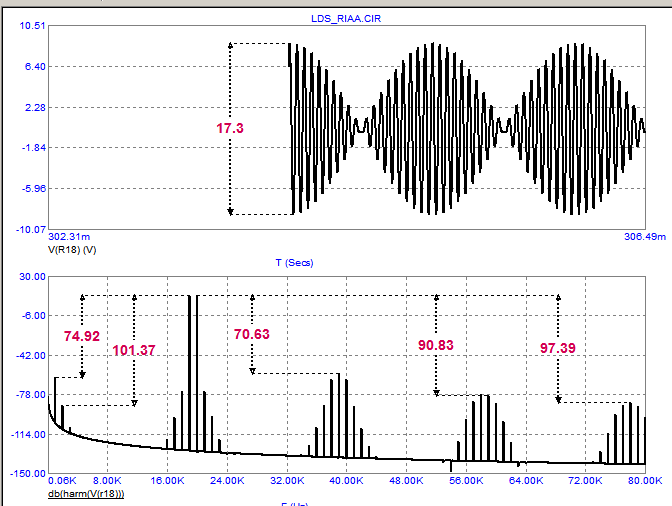Click the -5.96 Y-axis label
The image size is (672, 506).
tap(33, 189)
